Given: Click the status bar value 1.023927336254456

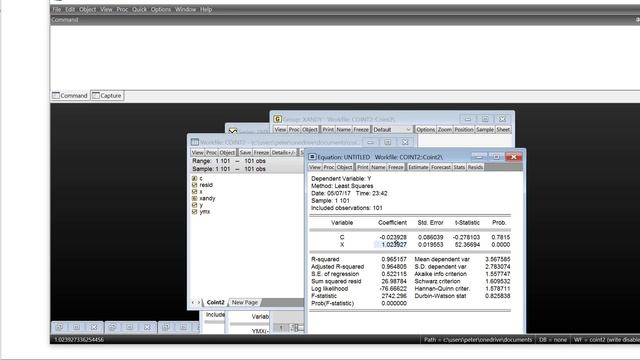Looking at the screenshot, I should click(79, 340).
